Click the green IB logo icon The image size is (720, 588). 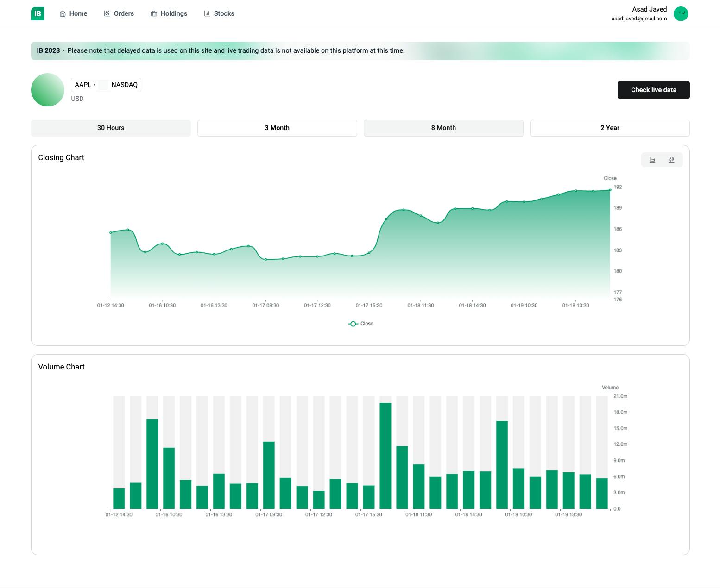[38, 13]
